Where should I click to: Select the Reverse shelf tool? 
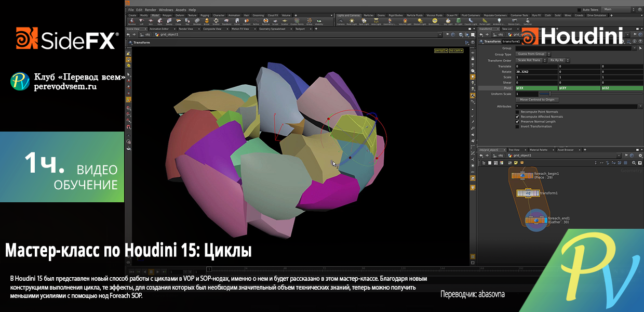click(266, 21)
